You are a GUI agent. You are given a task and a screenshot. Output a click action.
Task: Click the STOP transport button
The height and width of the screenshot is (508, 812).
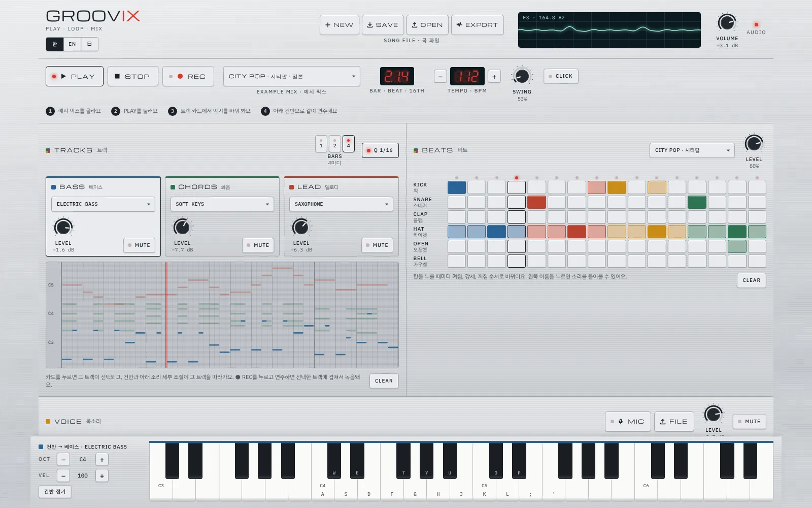pos(132,76)
